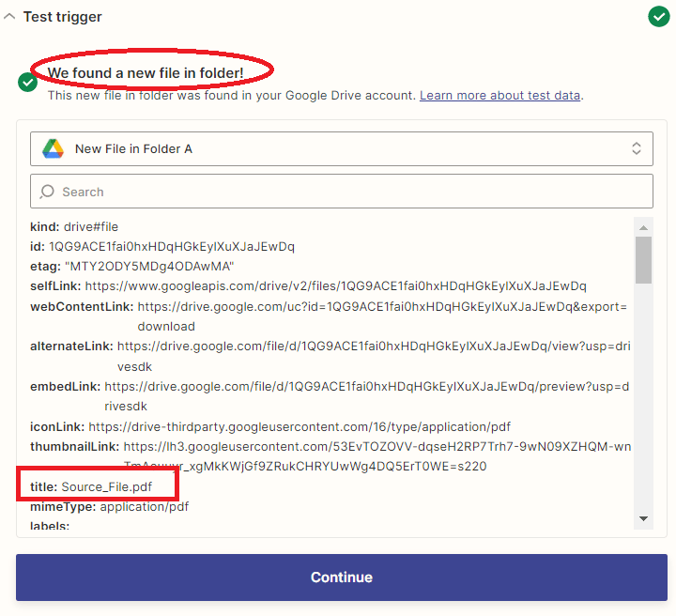The image size is (676, 616).
Task: Select the mimeType application/pdf row
Action: coord(109,507)
